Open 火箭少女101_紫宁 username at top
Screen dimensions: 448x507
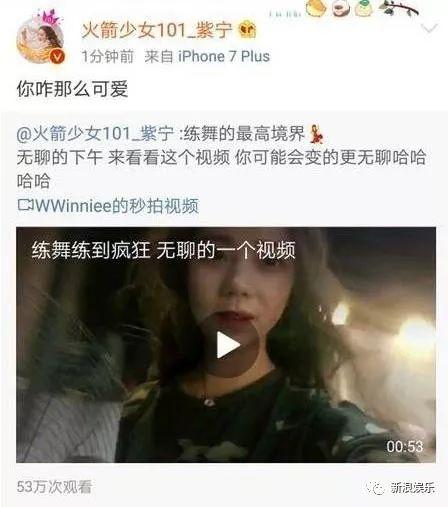(x=157, y=30)
